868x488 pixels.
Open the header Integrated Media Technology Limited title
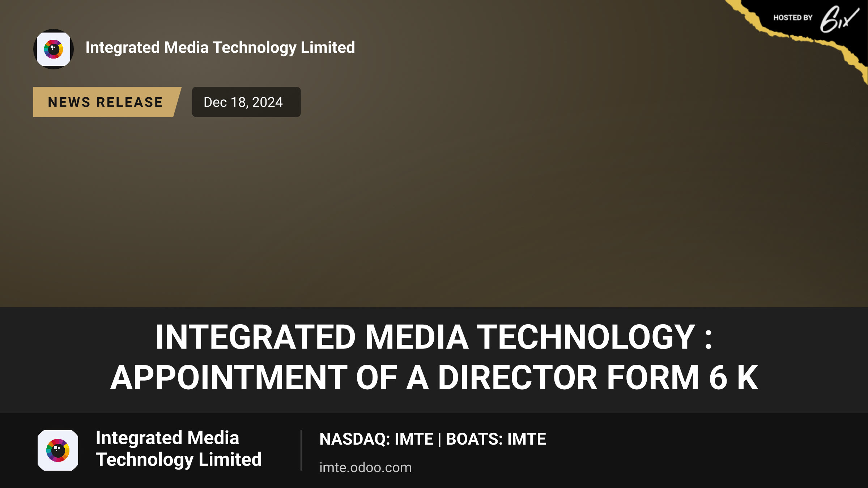pyautogui.click(x=220, y=48)
